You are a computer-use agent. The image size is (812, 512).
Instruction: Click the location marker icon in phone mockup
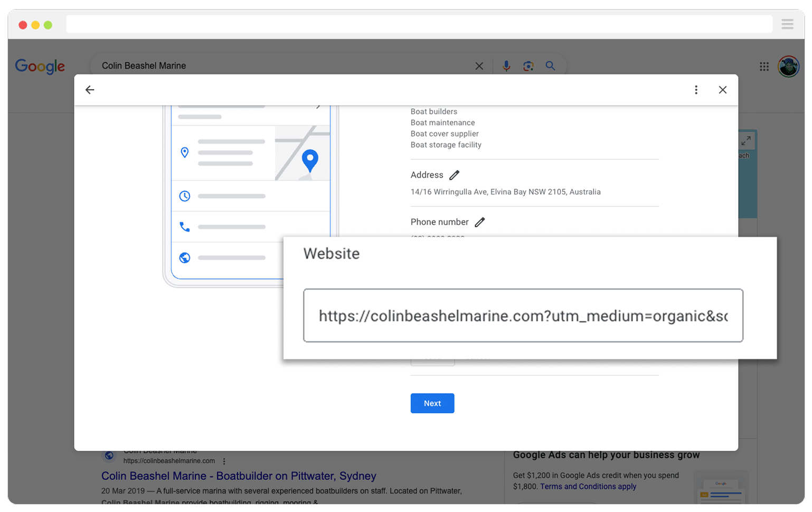pos(185,153)
